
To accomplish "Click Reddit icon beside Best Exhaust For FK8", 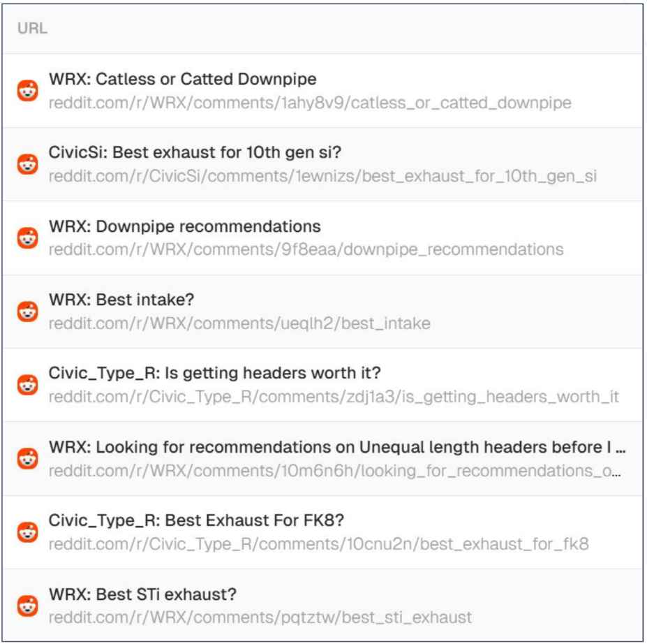I will (x=28, y=532).
